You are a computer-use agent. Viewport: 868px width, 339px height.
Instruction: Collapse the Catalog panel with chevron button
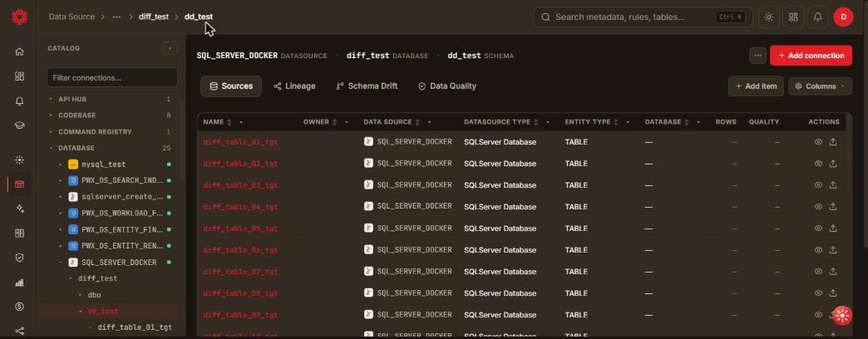[170, 48]
